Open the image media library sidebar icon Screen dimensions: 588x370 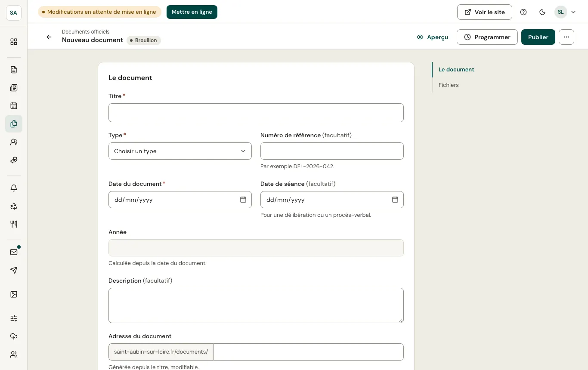point(14,294)
